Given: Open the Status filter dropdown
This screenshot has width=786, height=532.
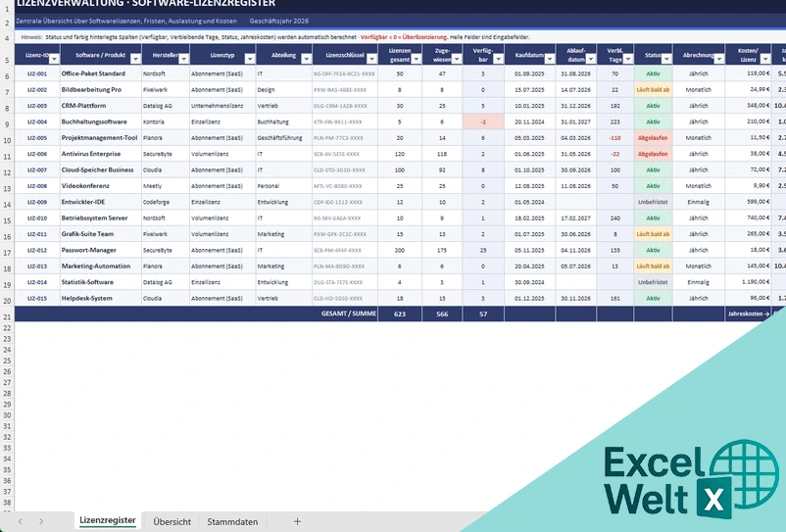Looking at the screenshot, I should pos(666,59).
